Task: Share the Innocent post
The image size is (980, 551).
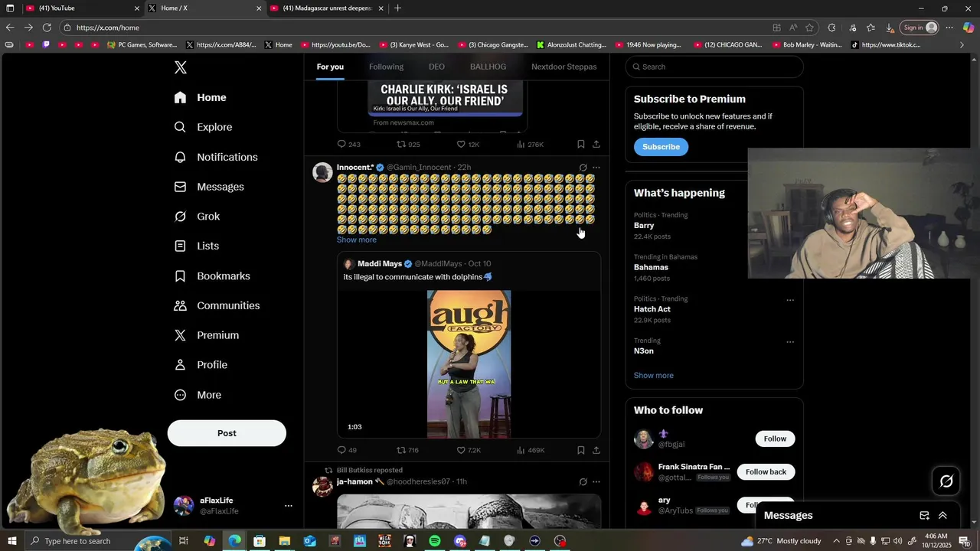Action: 596,451
